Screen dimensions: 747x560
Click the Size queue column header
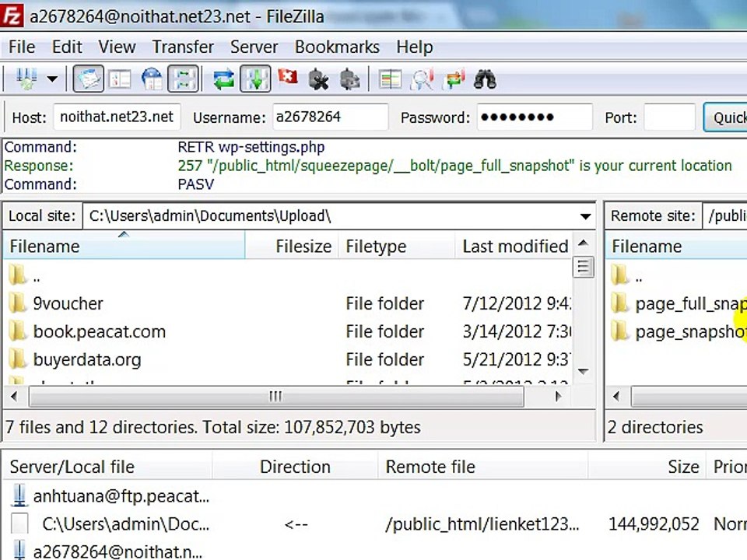(x=648, y=467)
